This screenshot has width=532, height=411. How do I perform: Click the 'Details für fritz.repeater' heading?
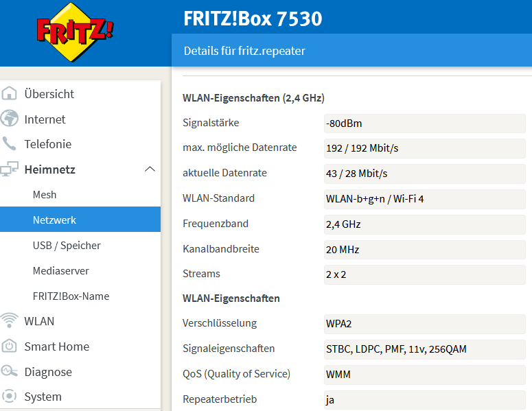click(x=244, y=51)
